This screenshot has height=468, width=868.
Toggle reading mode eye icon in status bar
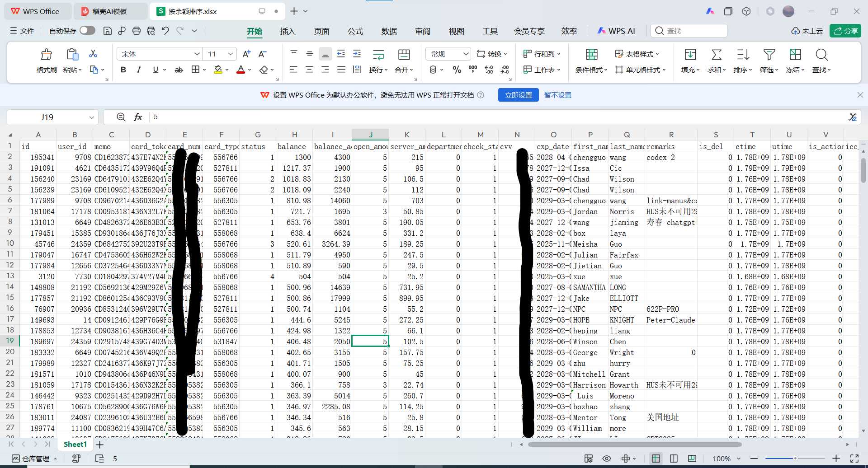[x=607, y=459]
